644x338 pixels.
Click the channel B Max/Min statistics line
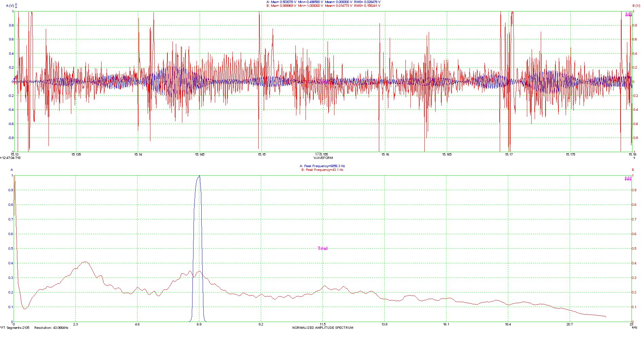click(323, 5)
